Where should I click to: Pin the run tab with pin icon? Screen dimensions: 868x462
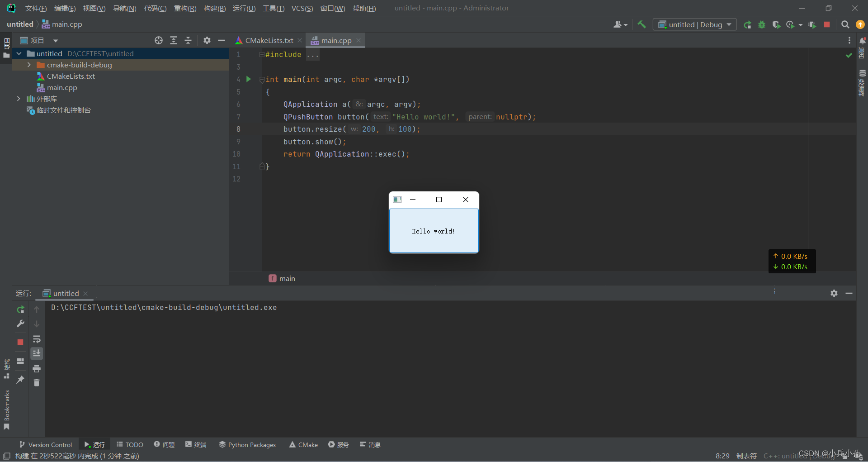coord(20,380)
